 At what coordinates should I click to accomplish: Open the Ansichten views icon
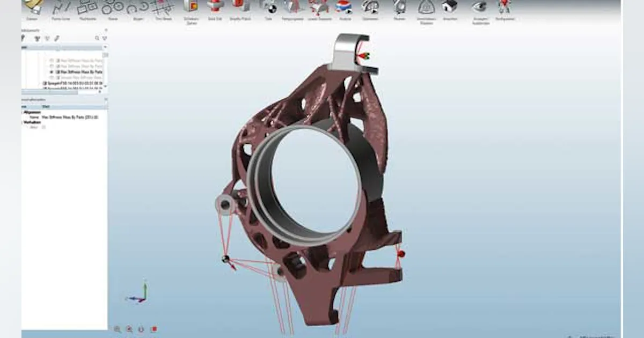coord(450,6)
